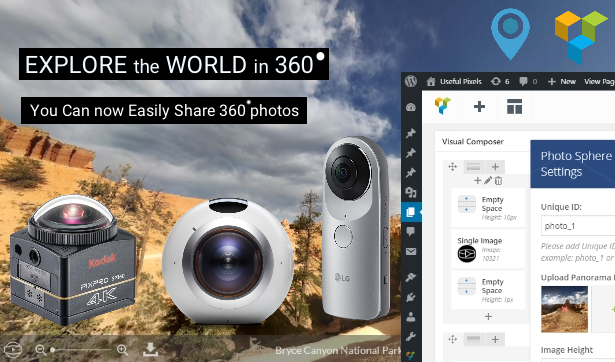The image size is (615, 362).
Task: Open the + New menu in admin bar
Action: pos(561,81)
